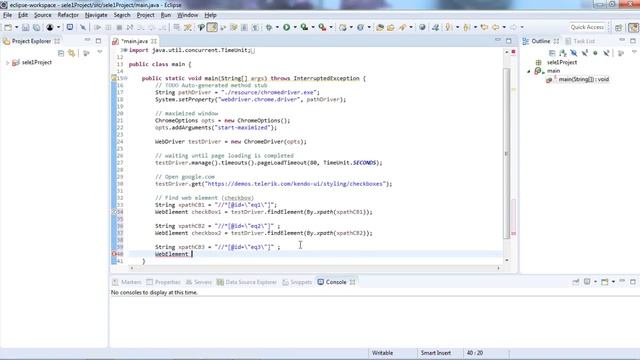Image resolution: width=640 pixels, height=360 pixels.
Task: Open the Refactor menu
Action: pos(68,15)
